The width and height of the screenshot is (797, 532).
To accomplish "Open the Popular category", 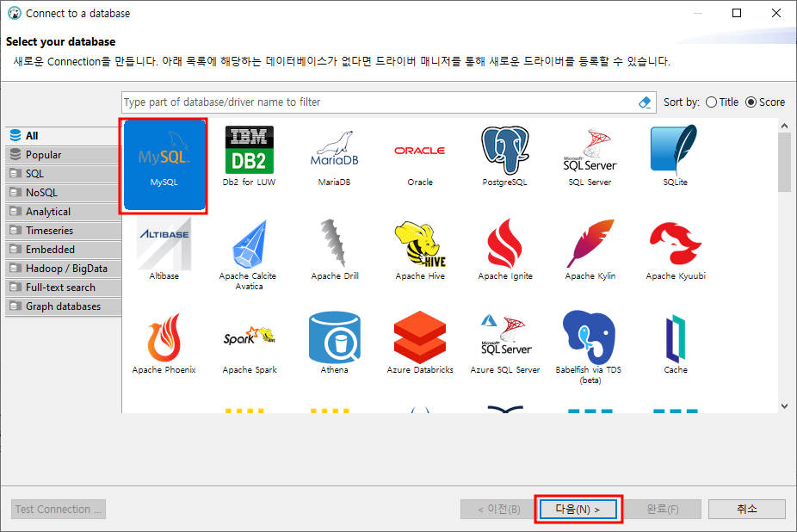I will [64, 155].
